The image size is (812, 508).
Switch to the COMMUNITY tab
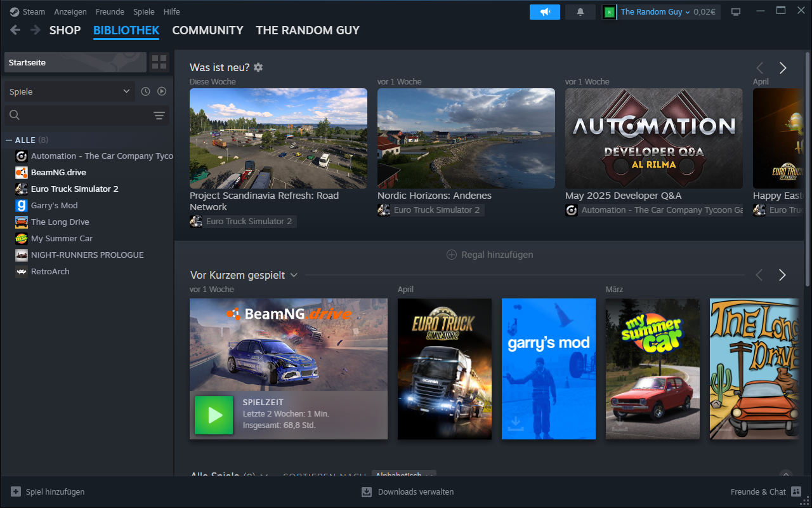(x=207, y=30)
